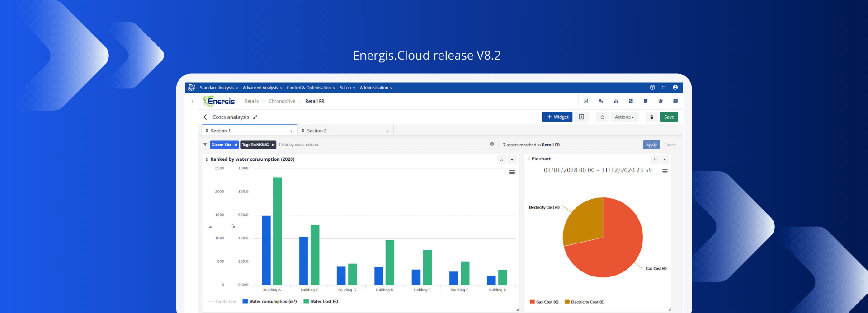Screen dimensions: 868x313
Task: Open bar chart hamburger context menu
Action: click(x=512, y=172)
